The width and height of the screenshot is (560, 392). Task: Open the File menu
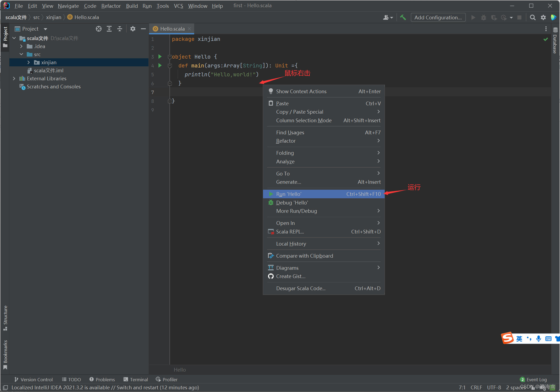click(19, 6)
